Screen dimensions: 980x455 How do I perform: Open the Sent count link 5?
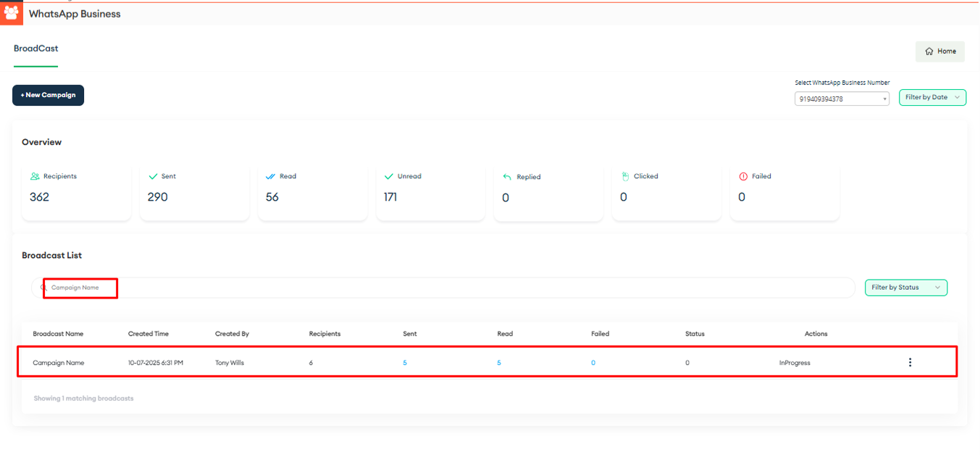tap(405, 363)
